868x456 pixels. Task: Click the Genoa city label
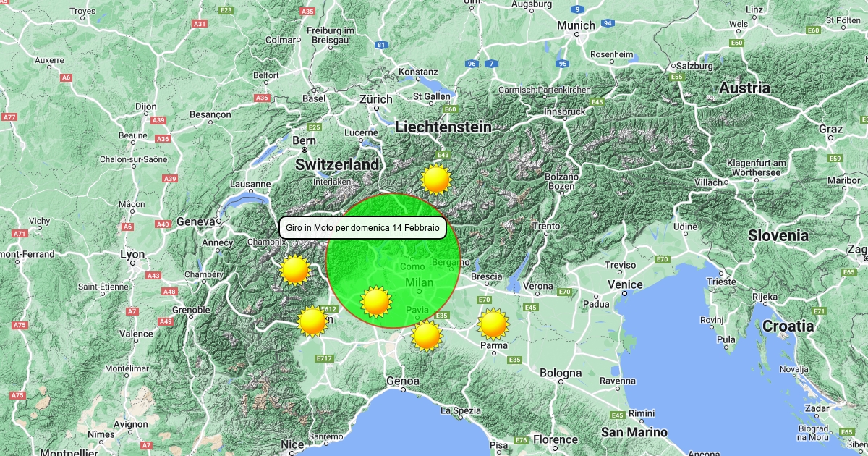(x=403, y=381)
